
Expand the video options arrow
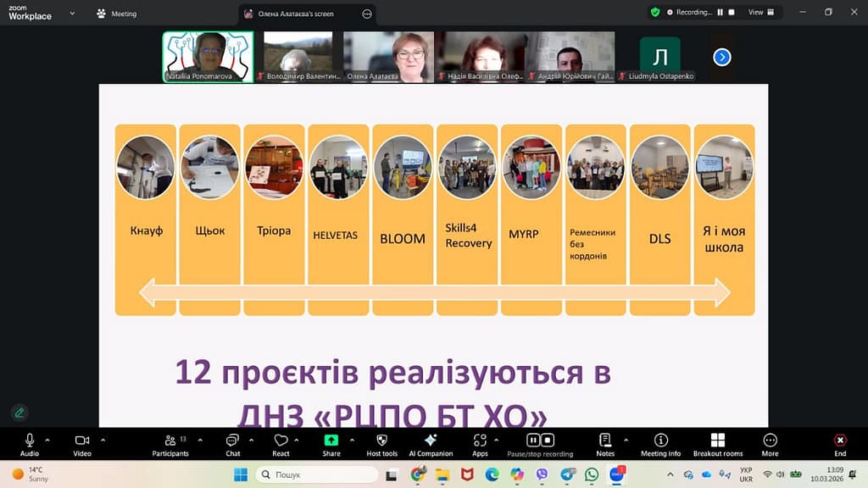tap(103, 440)
